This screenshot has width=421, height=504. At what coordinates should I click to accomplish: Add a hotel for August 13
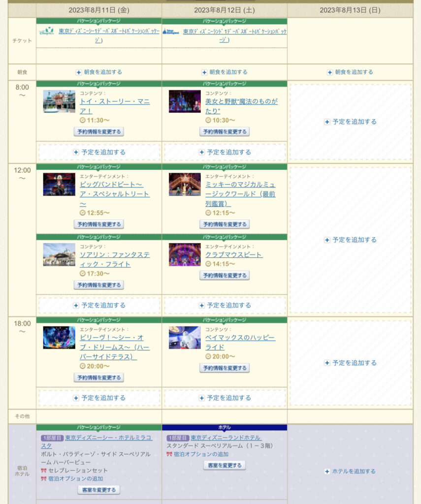click(x=350, y=471)
